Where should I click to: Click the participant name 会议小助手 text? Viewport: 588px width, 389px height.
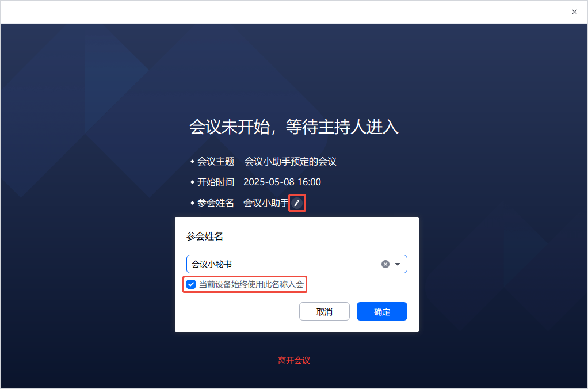[x=266, y=203]
